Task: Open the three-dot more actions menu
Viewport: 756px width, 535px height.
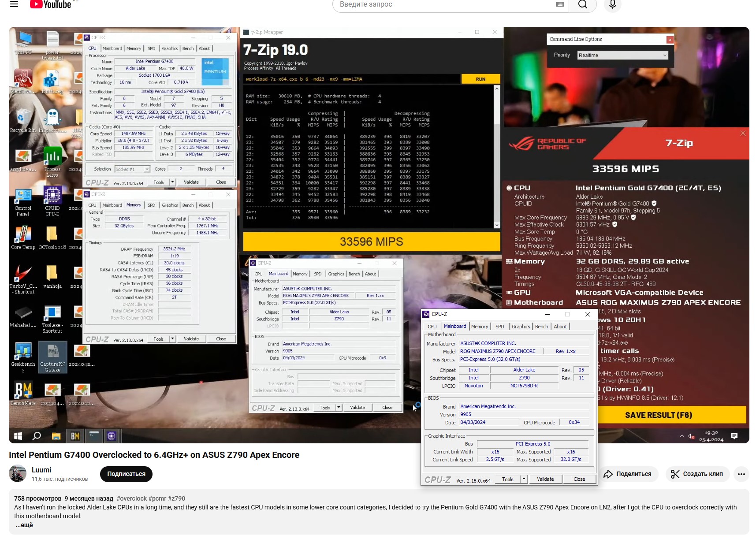Action: (741, 474)
